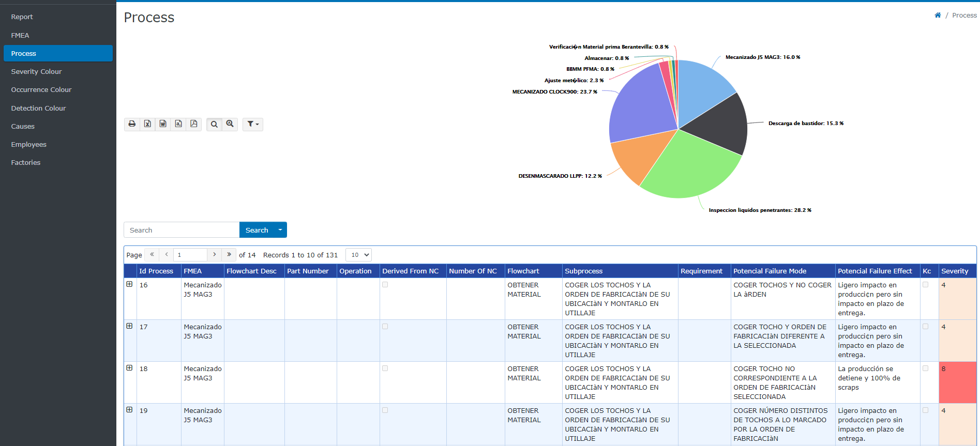Click the page number input field
This screenshot has width=980, height=446.
coord(190,255)
